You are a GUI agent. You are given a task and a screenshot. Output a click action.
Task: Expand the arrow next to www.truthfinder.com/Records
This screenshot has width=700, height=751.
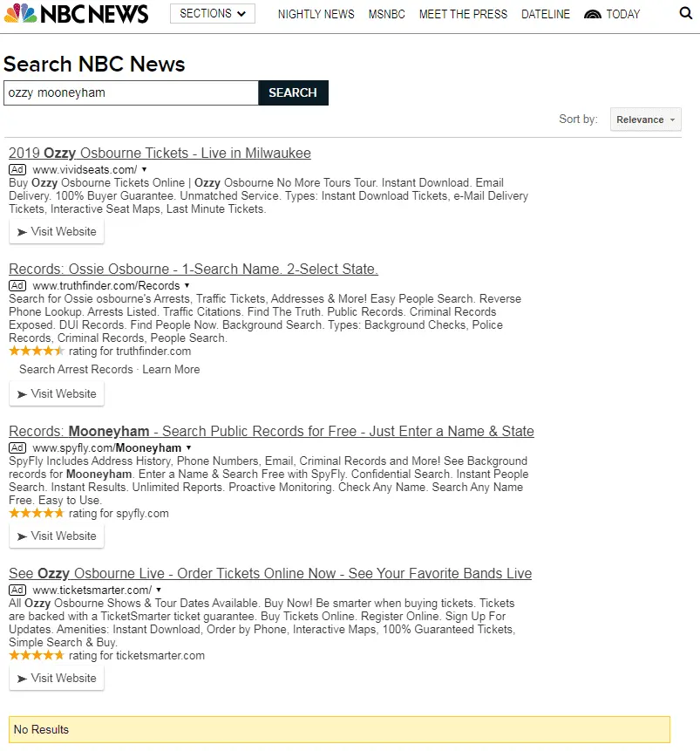coord(187,285)
